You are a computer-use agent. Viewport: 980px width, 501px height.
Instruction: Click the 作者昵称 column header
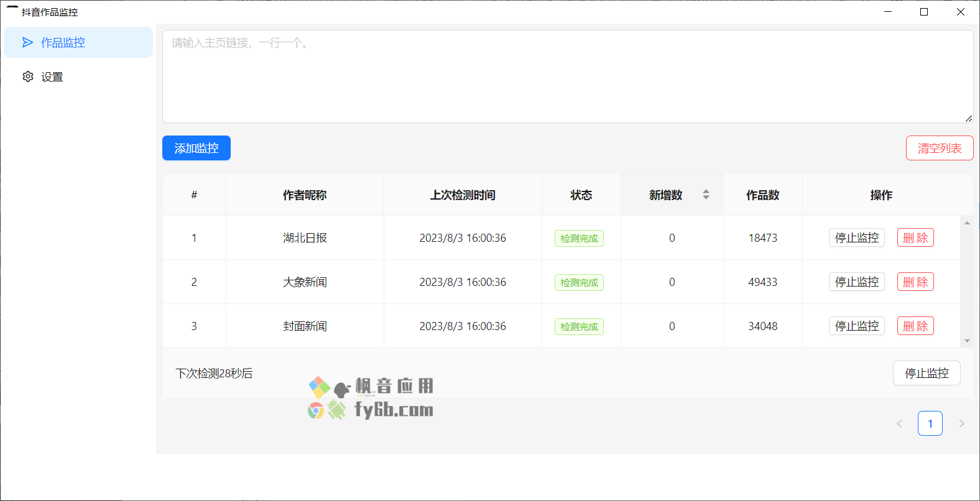pyautogui.click(x=305, y=195)
